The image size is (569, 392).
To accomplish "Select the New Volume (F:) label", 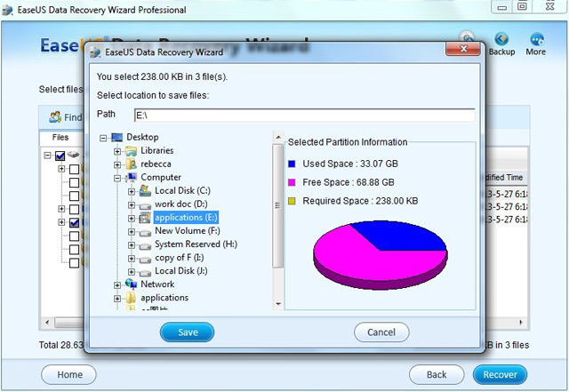I will click(x=188, y=231).
